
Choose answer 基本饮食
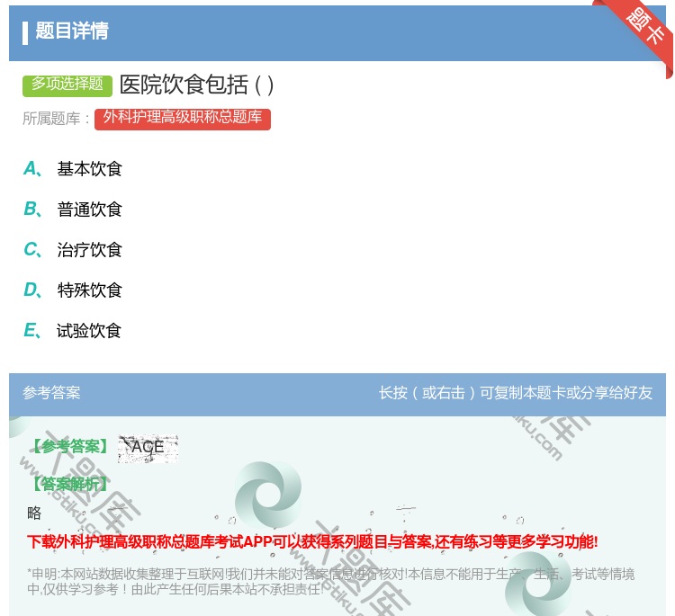pos(89,169)
